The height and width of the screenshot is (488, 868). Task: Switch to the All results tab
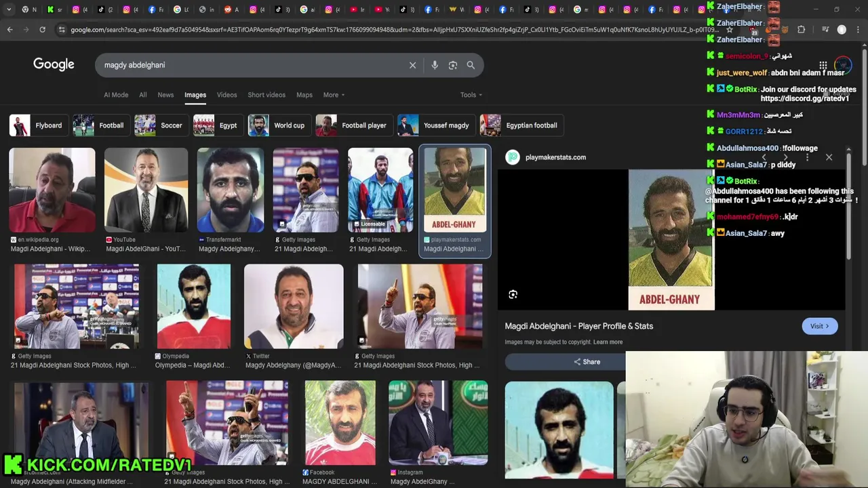143,95
